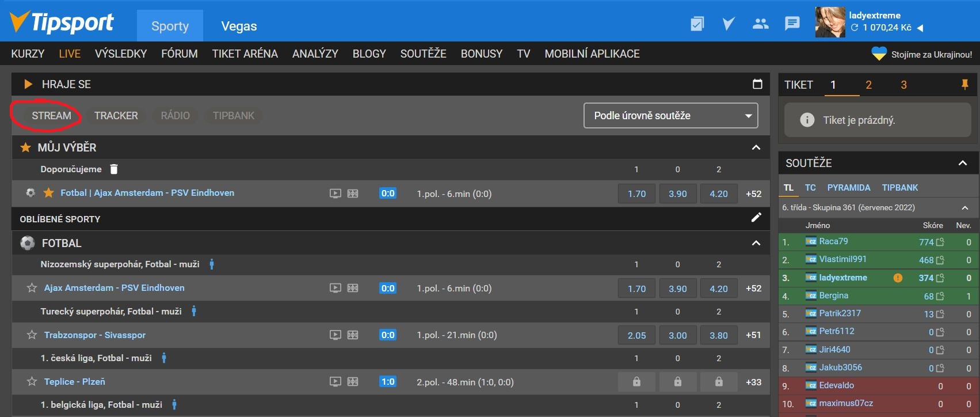Bet on odds 2.05 for Trabzonspor
Viewport: 980px width, 417px height.
point(636,335)
